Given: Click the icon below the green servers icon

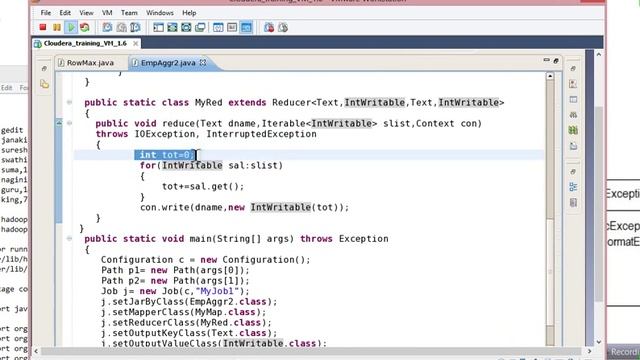Looking at the screenshot, I should [x=573, y=146].
